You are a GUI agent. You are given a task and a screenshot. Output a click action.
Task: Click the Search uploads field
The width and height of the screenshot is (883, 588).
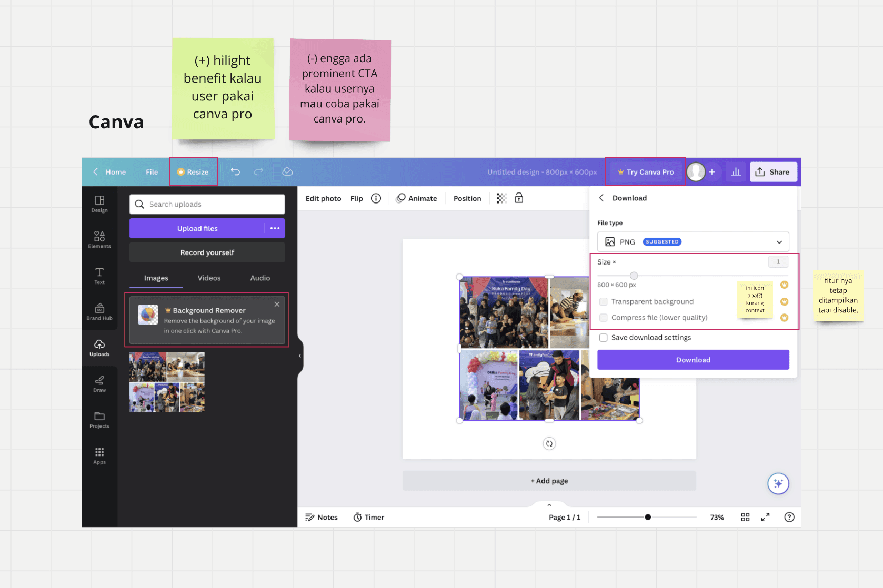coord(207,204)
